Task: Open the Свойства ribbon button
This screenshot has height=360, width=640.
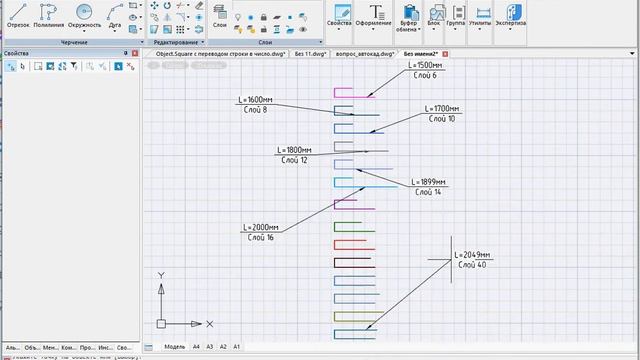Action: coord(339,16)
